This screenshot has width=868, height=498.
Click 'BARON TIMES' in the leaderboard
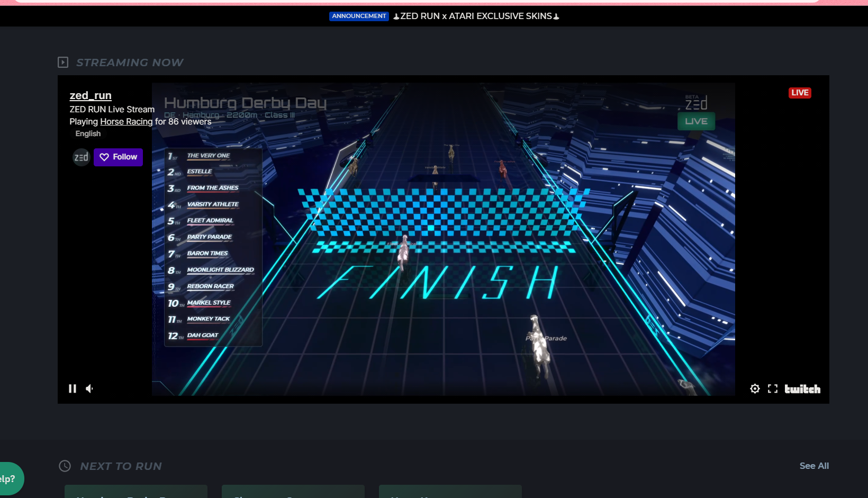(x=207, y=254)
